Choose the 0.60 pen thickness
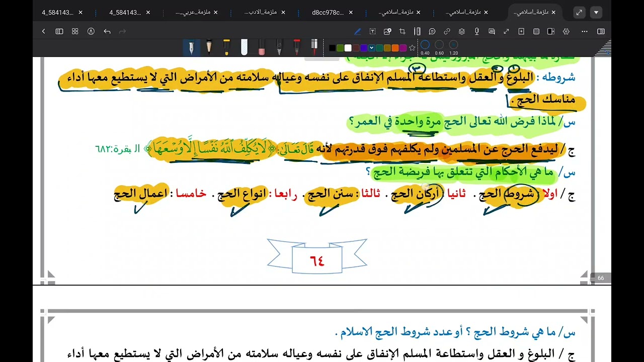 point(439,48)
